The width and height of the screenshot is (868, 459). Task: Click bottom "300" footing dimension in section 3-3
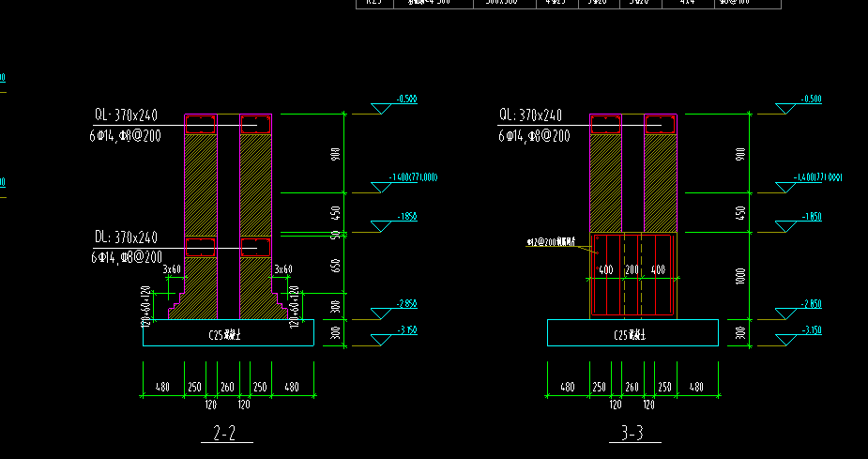pyautogui.click(x=741, y=333)
